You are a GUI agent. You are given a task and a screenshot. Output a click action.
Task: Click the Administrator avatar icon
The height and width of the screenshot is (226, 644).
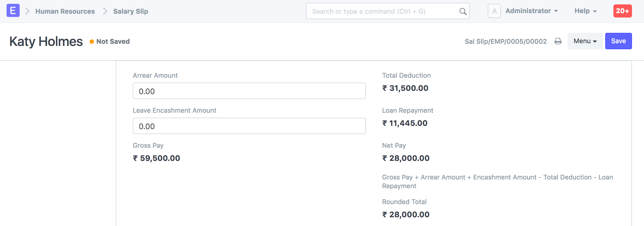pos(494,11)
